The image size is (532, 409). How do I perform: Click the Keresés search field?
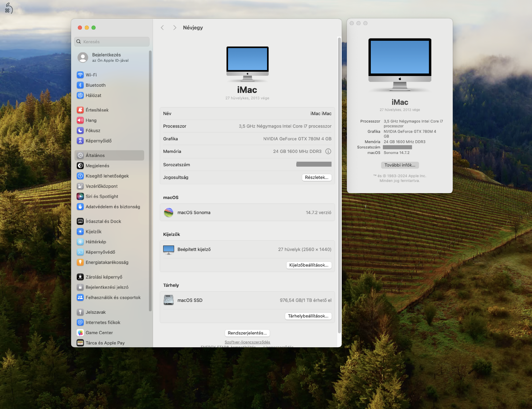tap(112, 42)
